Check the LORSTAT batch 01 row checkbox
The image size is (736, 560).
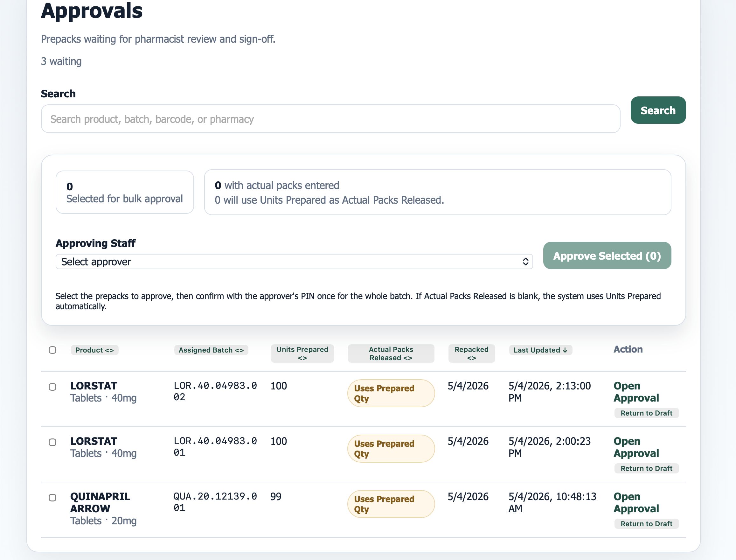pyautogui.click(x=52, y=442)
